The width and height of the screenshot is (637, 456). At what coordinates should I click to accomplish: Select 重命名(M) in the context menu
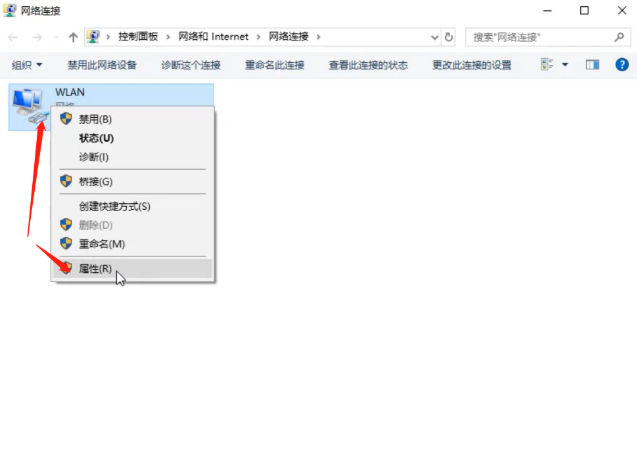click(x=101, y=244)
